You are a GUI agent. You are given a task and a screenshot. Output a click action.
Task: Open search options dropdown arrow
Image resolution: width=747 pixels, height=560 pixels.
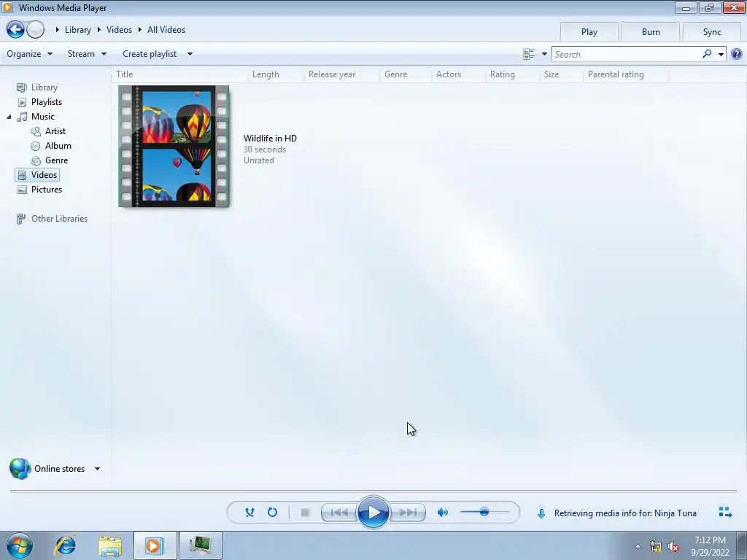pos(721,54)
